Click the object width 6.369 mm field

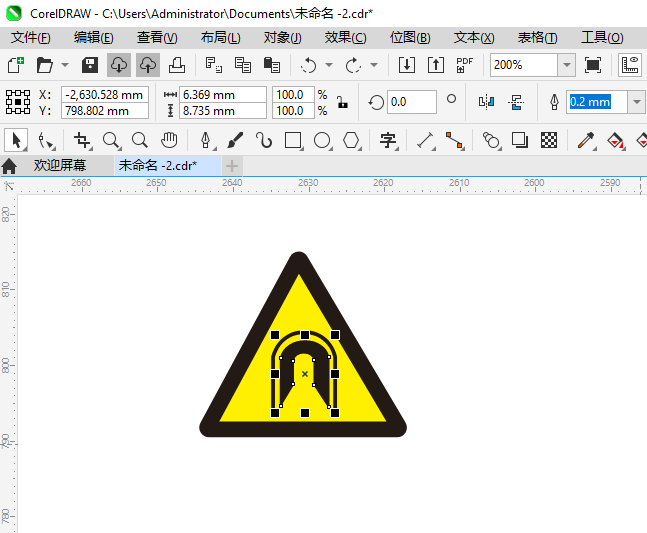223,94
